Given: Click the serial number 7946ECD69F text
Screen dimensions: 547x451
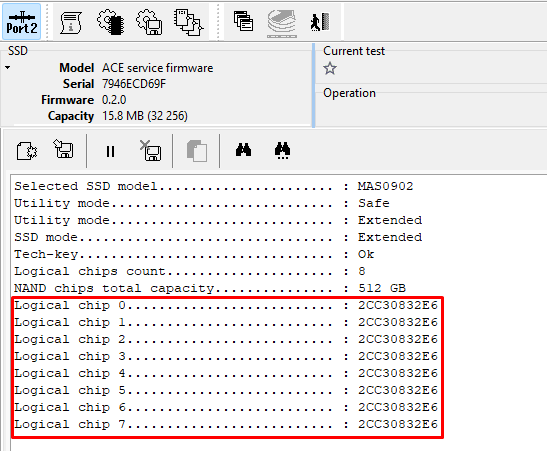Looking at the screenshot, I should tap(134, 84).
